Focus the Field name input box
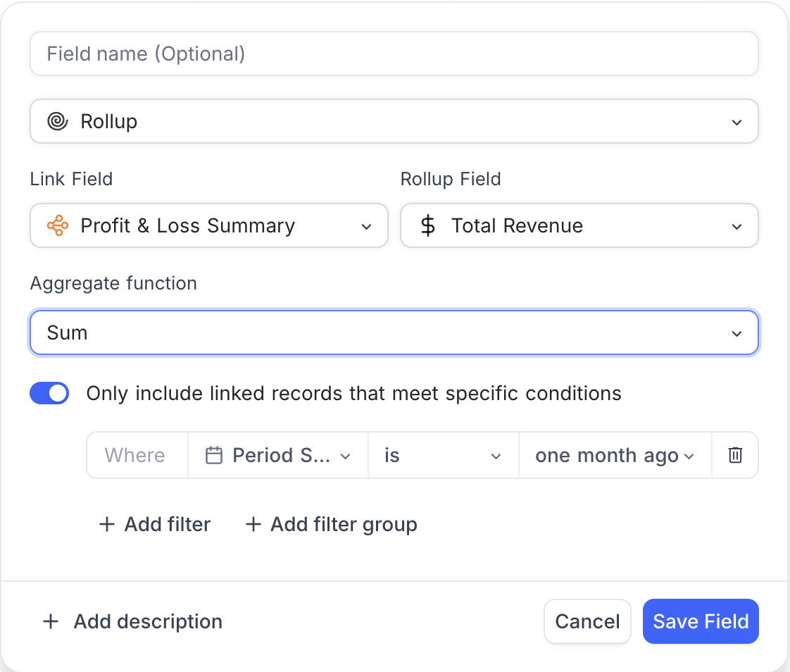Viewport: 790px width, 672px height. (394, 54)
